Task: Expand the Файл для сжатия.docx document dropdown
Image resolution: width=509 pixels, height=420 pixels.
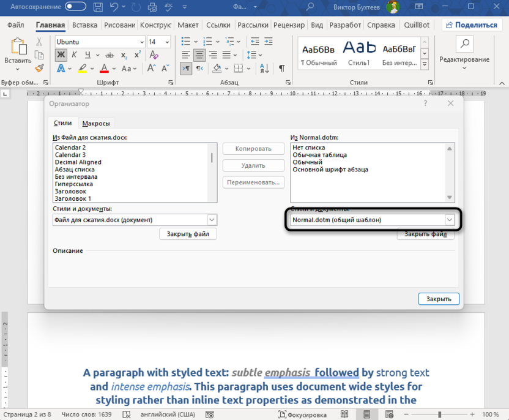Action: tap(212, 220)
